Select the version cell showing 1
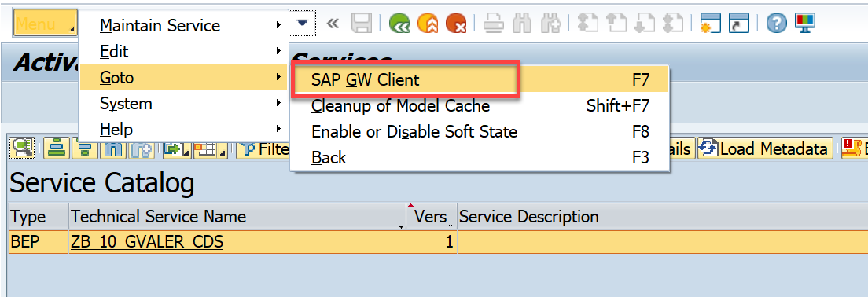 pos(432,242)
